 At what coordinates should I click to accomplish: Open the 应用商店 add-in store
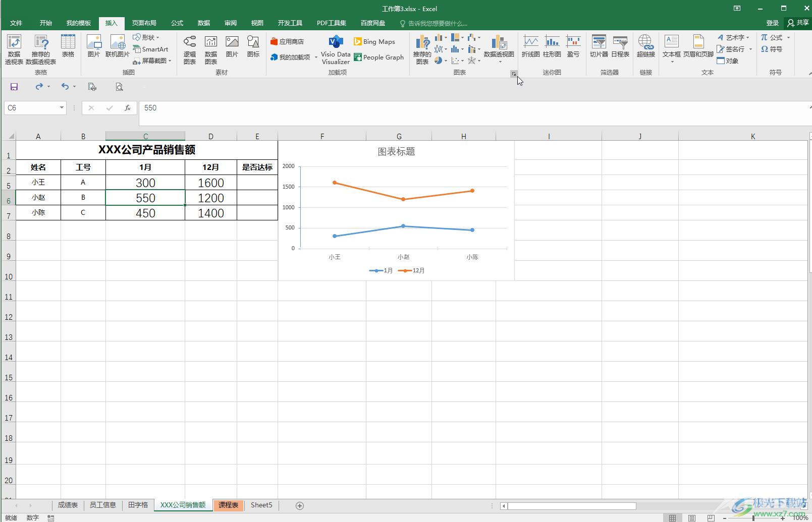pyautogui.click(x=287, y=41)
